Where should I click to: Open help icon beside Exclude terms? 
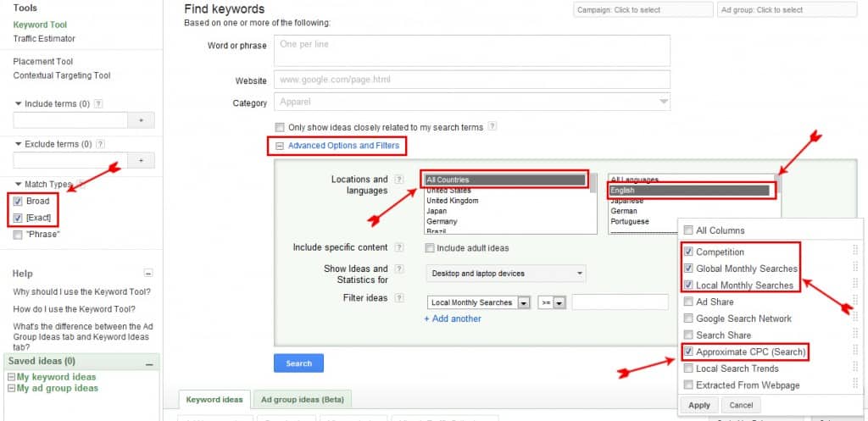100,144
